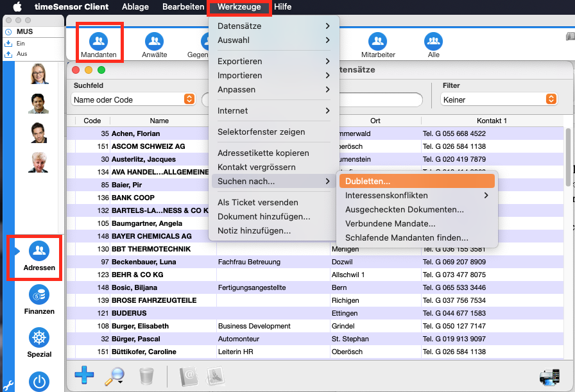Image resolution: width=575 pixels, height=392 pixels.
Task: Expand the Anpassen submenu
Action: (x=274, y=89)
